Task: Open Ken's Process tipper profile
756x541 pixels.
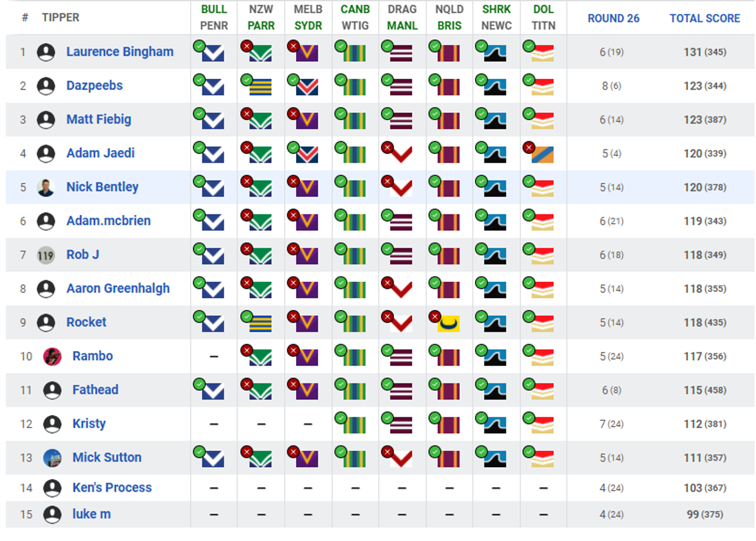Action: [x=112, y=487]
